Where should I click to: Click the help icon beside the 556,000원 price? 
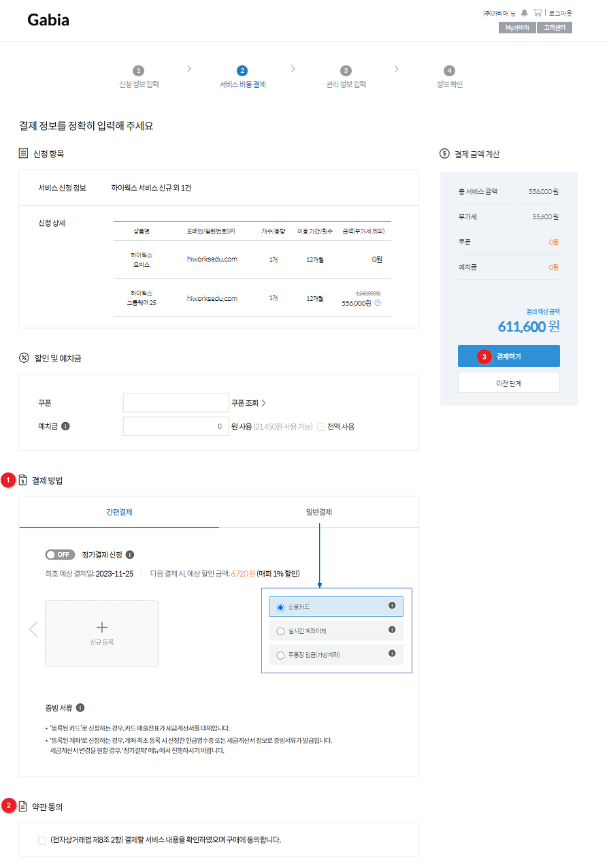pyautogui.click(x=378, y=303)
